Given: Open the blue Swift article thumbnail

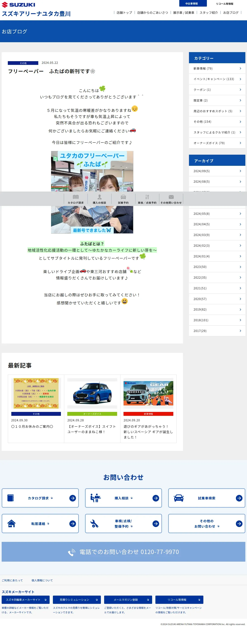Looking at the screenshot, I should 92,393.
